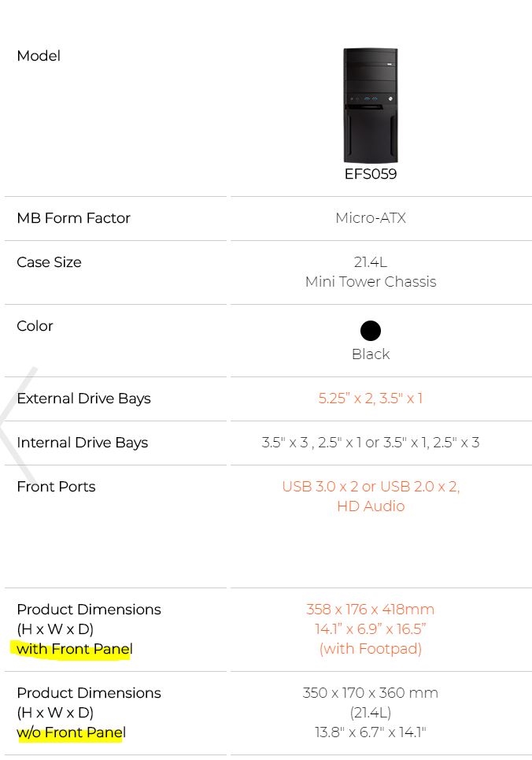532x760 pixels.
Task: Click the External Drive Bays row label
Action: point(83,399)
